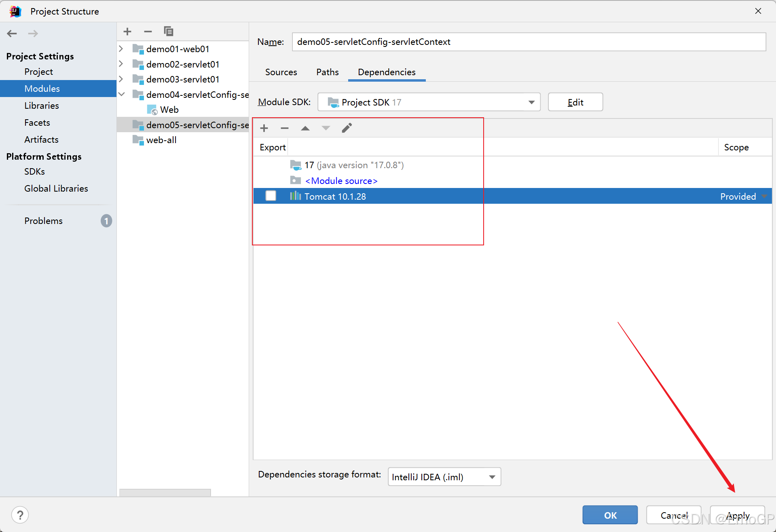Expand the demo01-web01 module
Image resolution: width=776 pixels, height=532 pixels.
click(121, 49)
